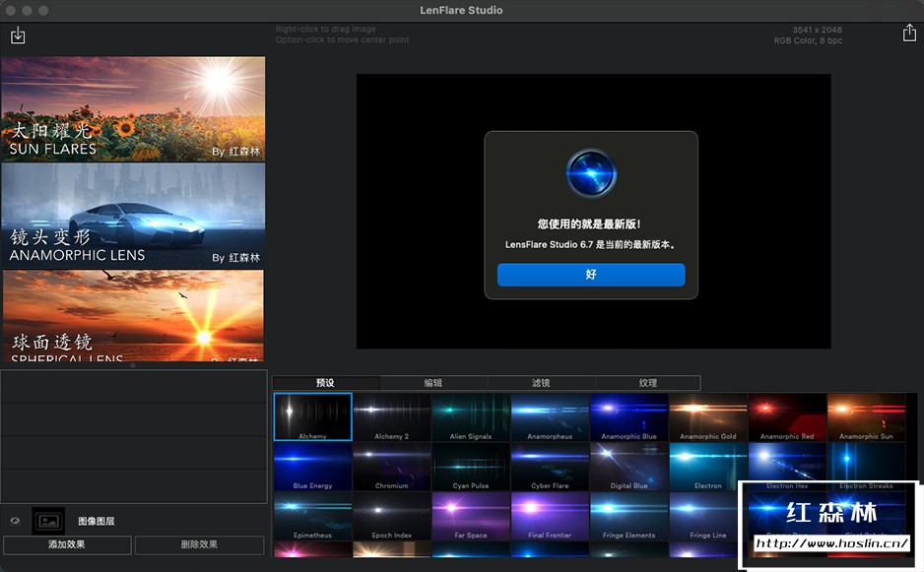The width and height of the screenshot is (924, 572).
Task: Select the Alchemy preset
Action: pyautogui.click(x=313, y=417)
